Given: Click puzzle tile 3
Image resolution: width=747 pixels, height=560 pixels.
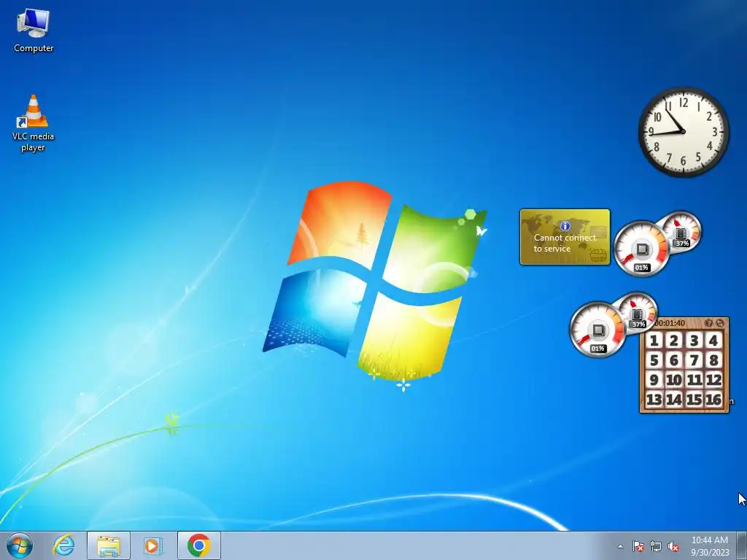Looking at the screenshot, I should point(694,340).
